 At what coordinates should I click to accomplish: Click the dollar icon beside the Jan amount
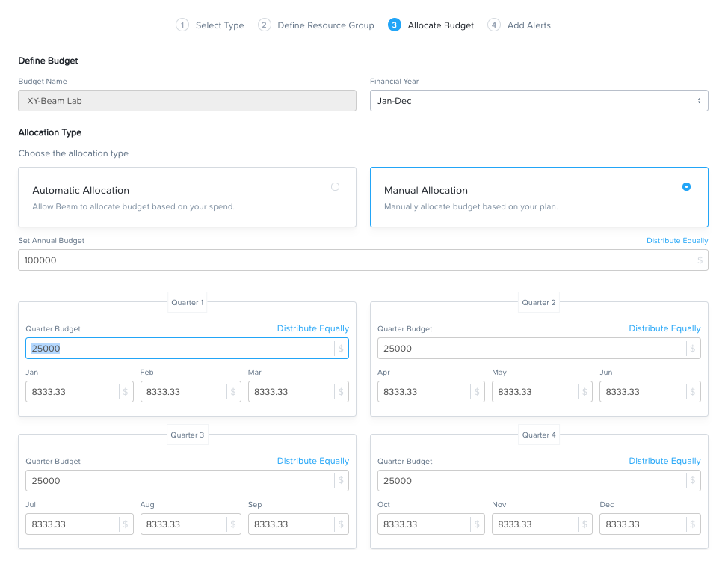point(126,392)
